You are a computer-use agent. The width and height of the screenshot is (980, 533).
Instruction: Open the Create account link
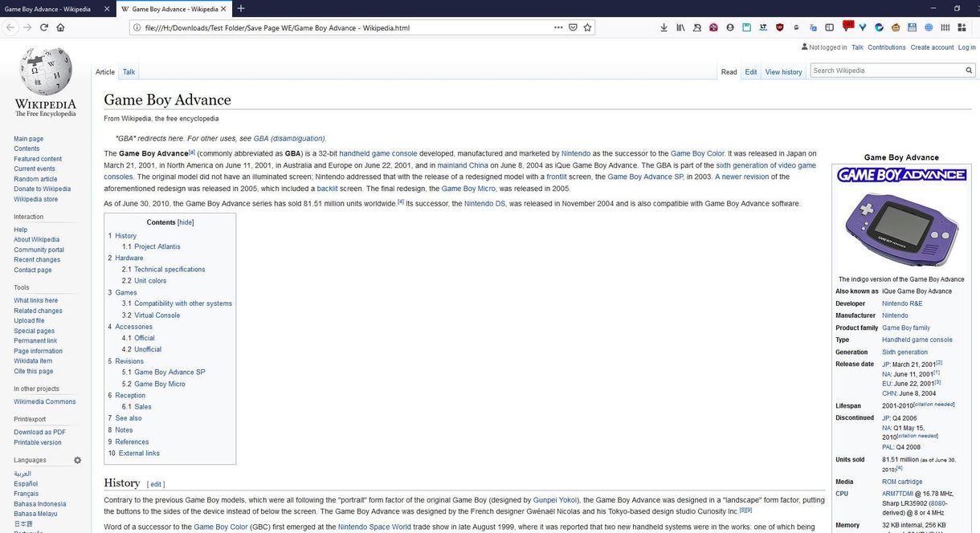pyautogui.click(x=932, y=47)
